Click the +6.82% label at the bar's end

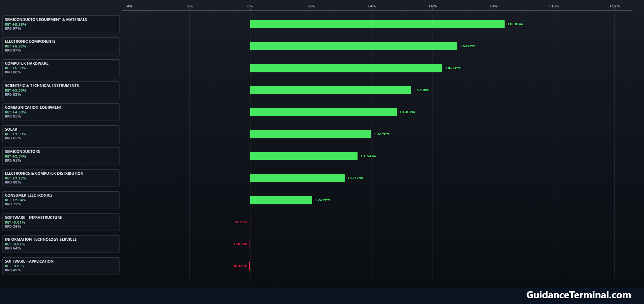coord(468,46)
